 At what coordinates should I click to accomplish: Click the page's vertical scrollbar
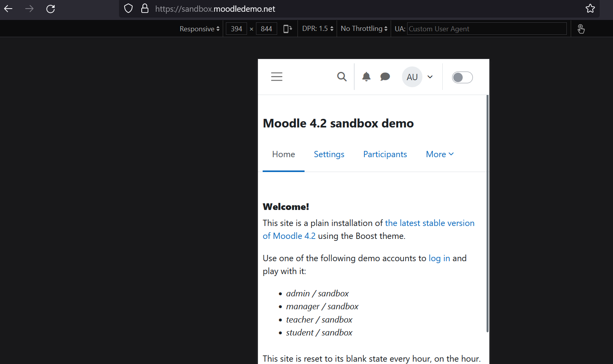click(x=487, y=213)
